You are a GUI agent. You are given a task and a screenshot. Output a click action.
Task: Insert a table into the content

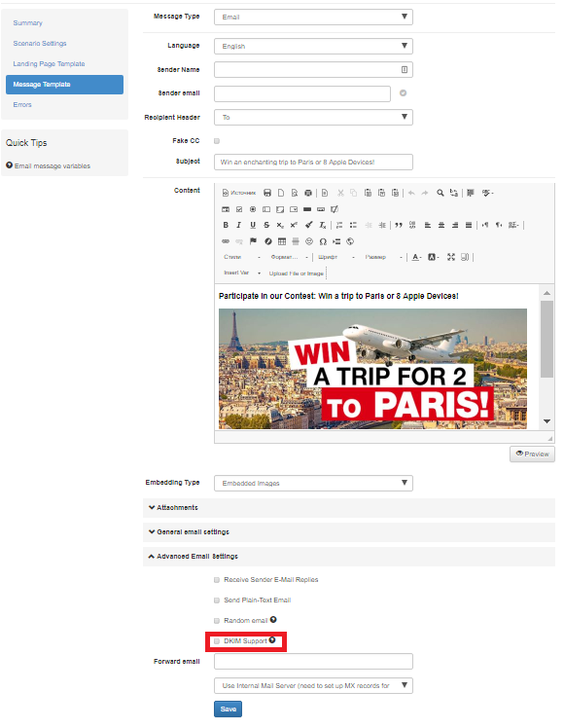tap(282, 241)
